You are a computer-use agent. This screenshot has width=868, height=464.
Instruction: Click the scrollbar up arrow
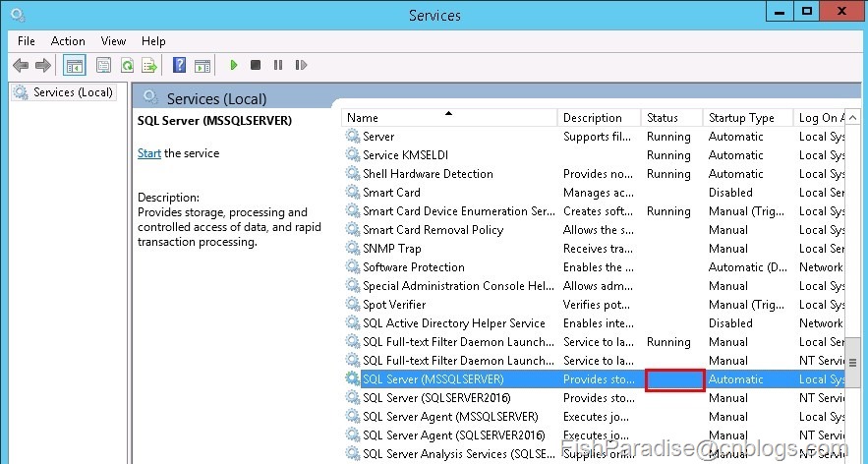852,117
